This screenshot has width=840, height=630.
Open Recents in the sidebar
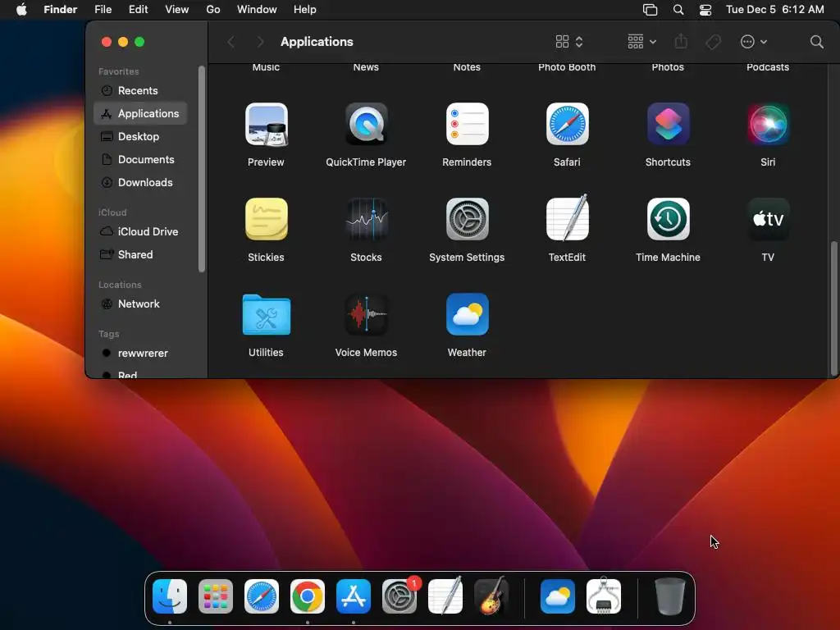[140, 90]
